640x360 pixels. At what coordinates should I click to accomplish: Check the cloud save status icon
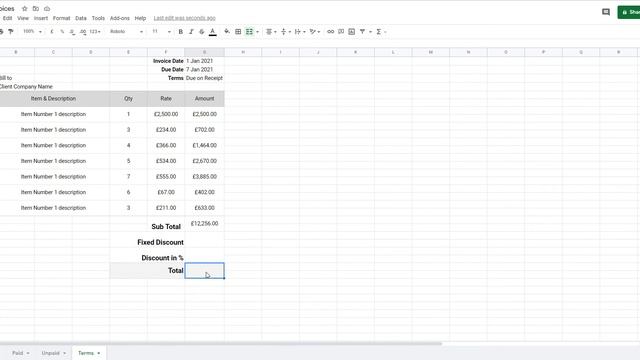(47, 9)
